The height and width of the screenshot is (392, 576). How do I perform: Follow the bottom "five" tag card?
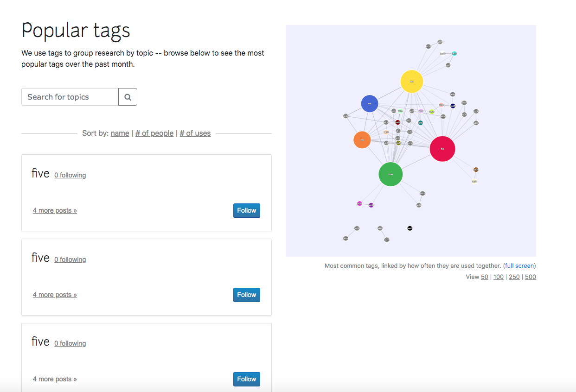246,379
